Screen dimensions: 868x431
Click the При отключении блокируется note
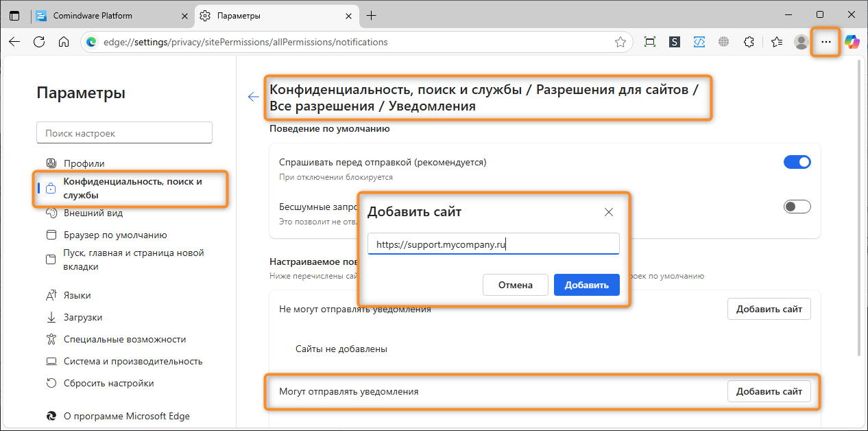[x=336, y=177]
